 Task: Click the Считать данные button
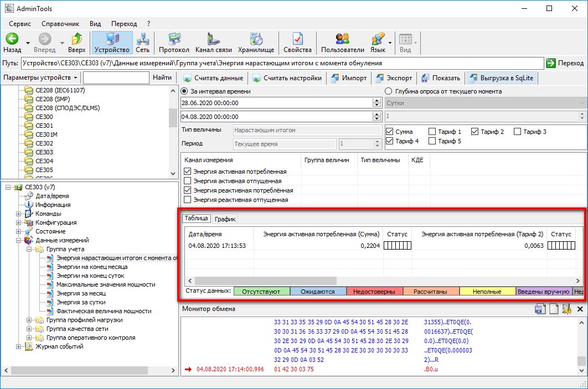pos(213,78)
